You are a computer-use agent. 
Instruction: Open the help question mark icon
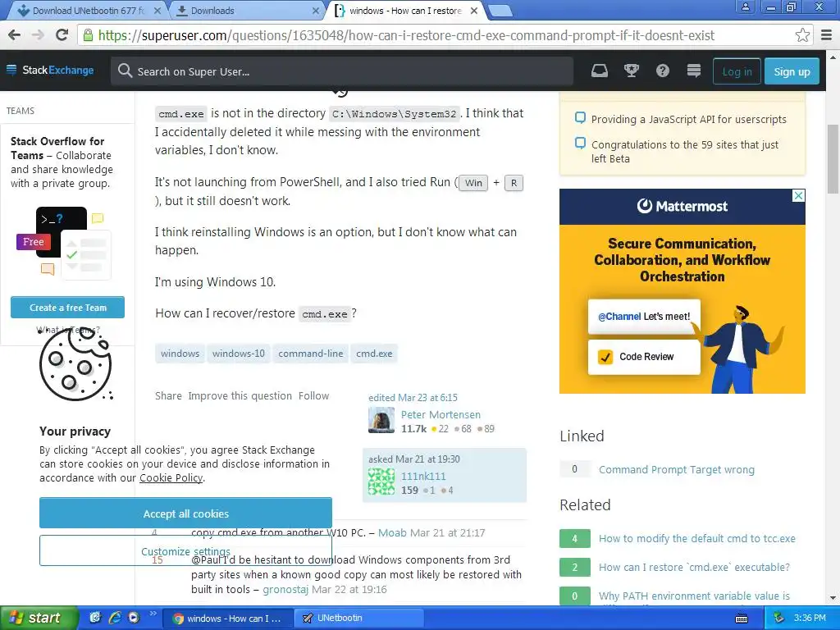tap(663, 71)
